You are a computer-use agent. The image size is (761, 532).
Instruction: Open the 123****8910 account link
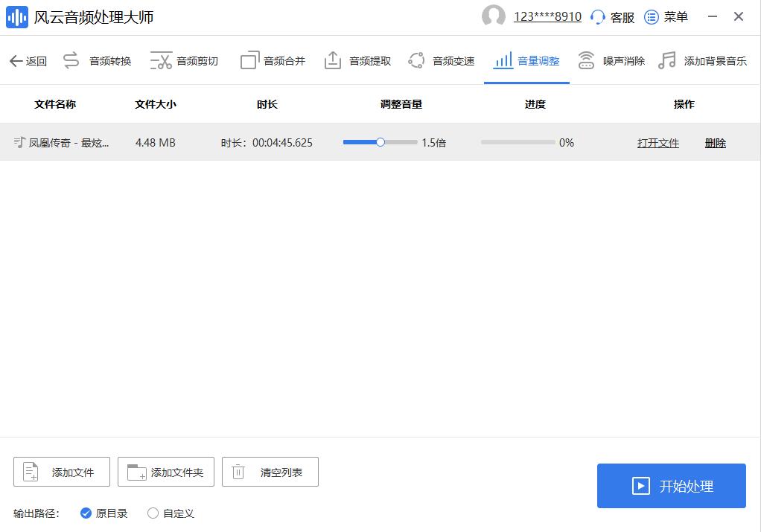click(x=547, y=16)
